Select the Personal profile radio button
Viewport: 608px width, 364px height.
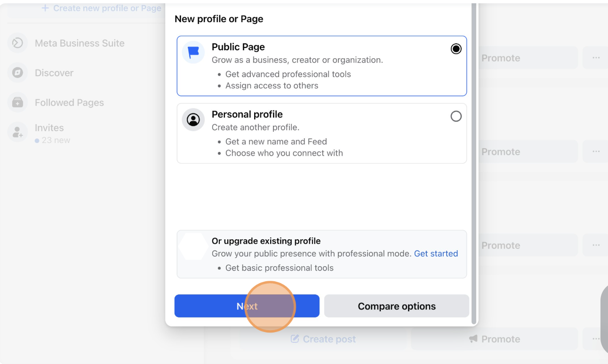coord(456,116)
